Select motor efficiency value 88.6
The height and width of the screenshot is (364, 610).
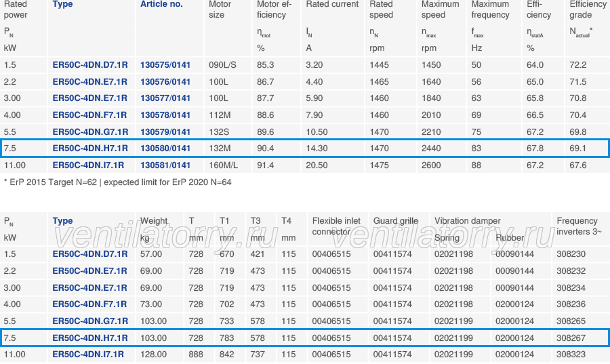point(265,115)
